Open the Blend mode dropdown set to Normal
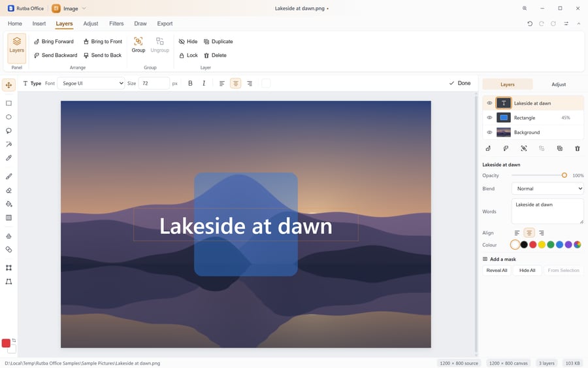 [547, 189]
